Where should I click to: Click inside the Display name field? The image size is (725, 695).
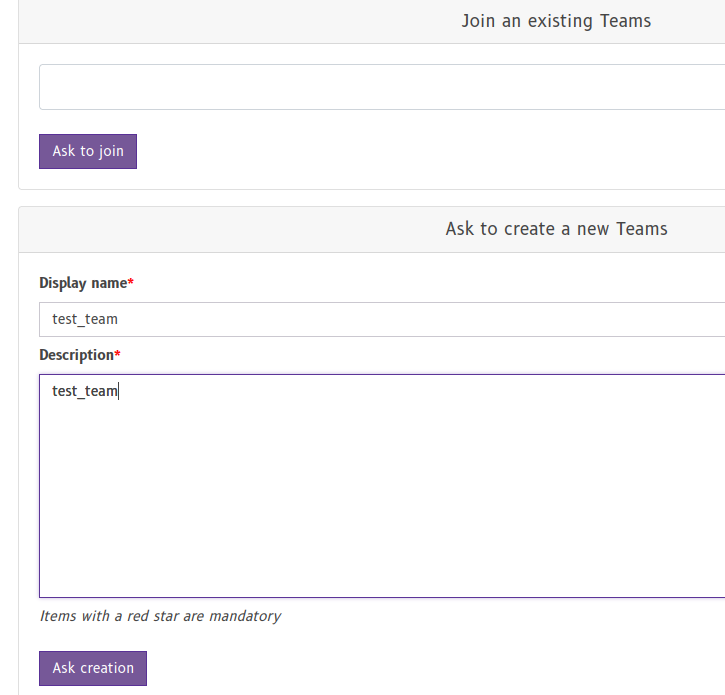point(380,319)
